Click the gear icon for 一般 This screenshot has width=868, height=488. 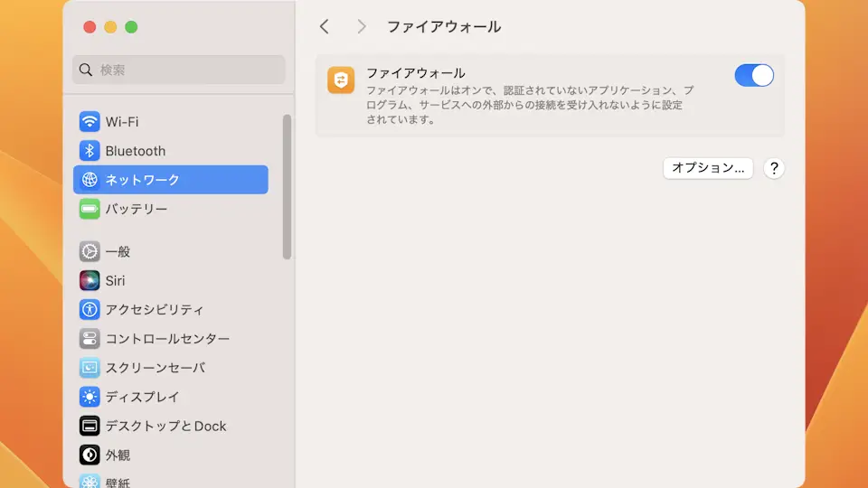pos(90,251)
